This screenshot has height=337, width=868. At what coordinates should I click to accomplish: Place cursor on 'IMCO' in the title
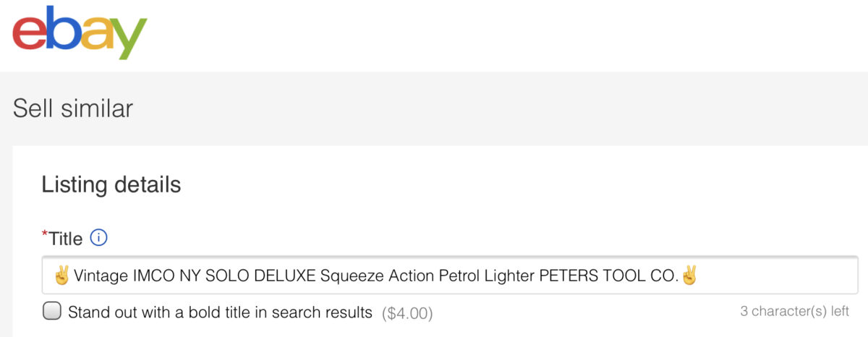click(153, 276)
